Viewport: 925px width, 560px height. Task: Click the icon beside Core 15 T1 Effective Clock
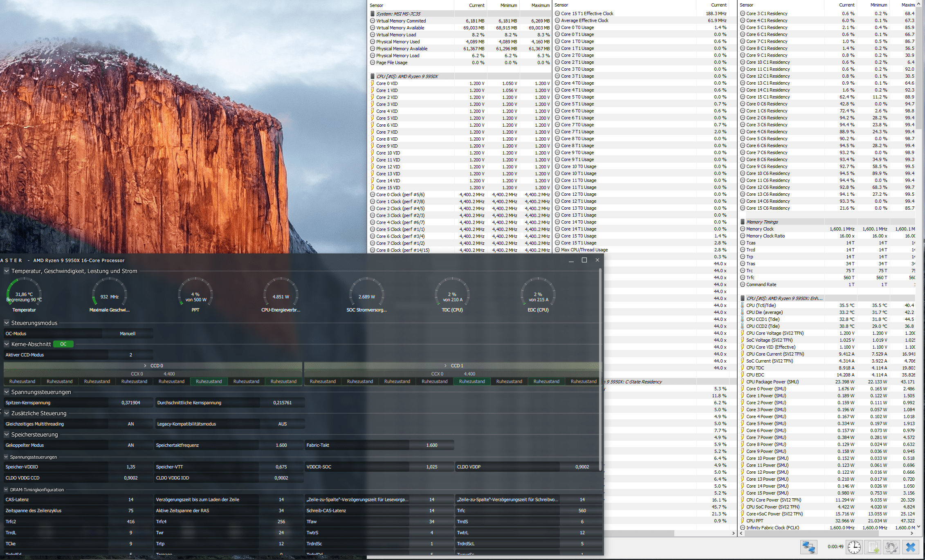tap(557, 13)
